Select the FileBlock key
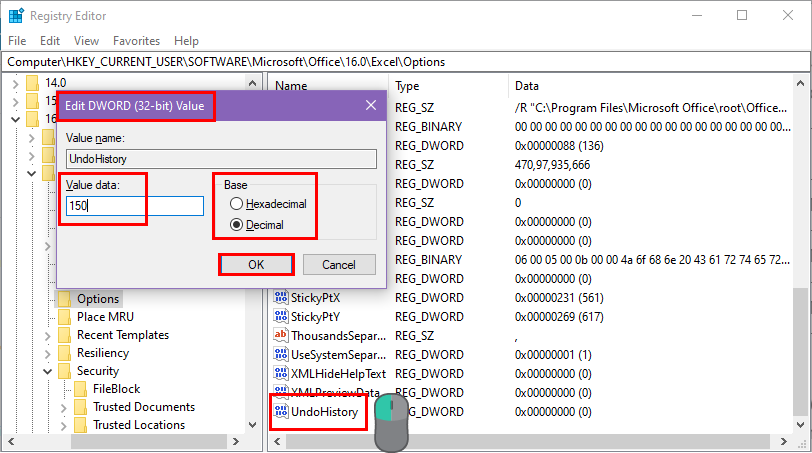Image resolution: width=812 pixels, height=453 pixels. click(x=117, y=389)
